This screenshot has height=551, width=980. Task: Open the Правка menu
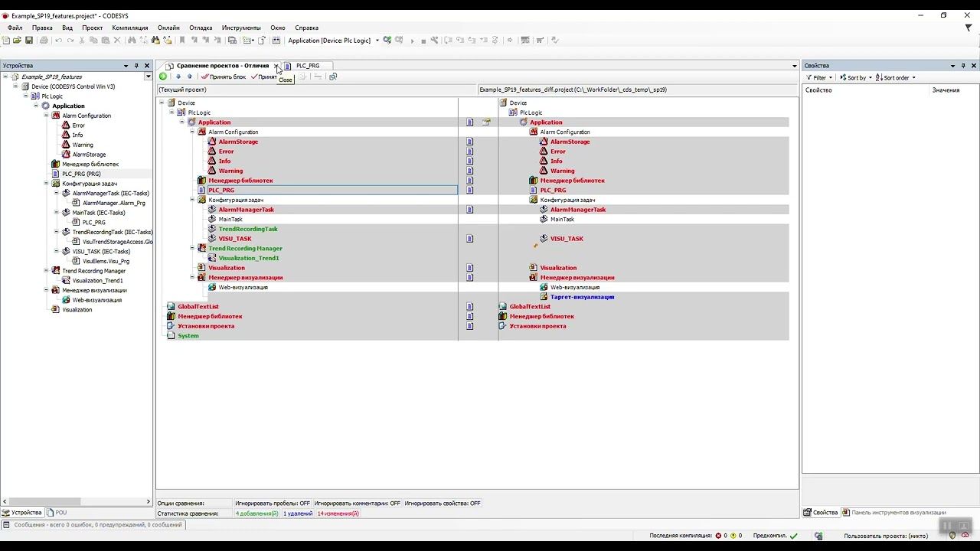pyautogui.click(x=42, y=28)
